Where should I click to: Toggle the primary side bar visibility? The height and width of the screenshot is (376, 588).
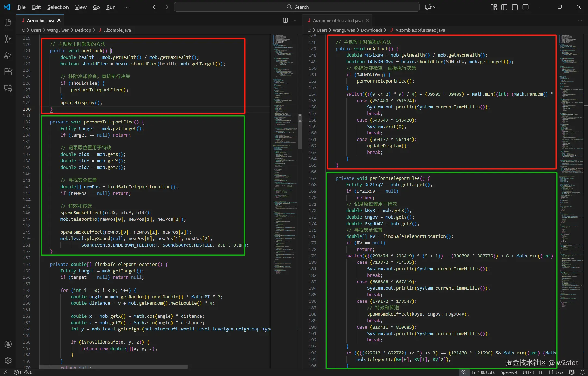pos(504,7)
